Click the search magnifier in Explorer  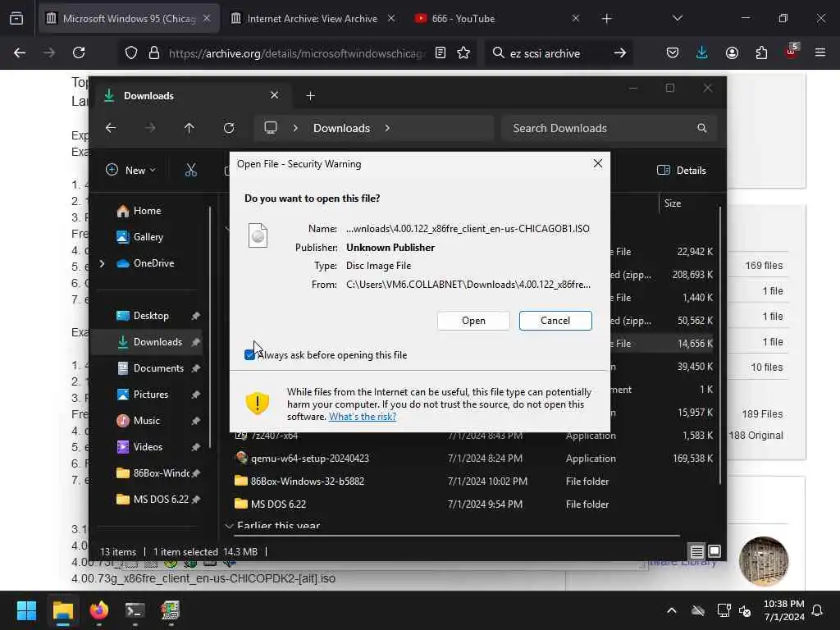click(702, 128)
